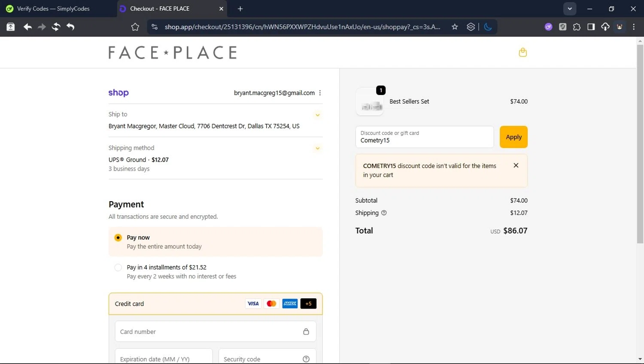644x364 pixels.
Task: Click the page vertical scrollbar
Action: point(640,144)
